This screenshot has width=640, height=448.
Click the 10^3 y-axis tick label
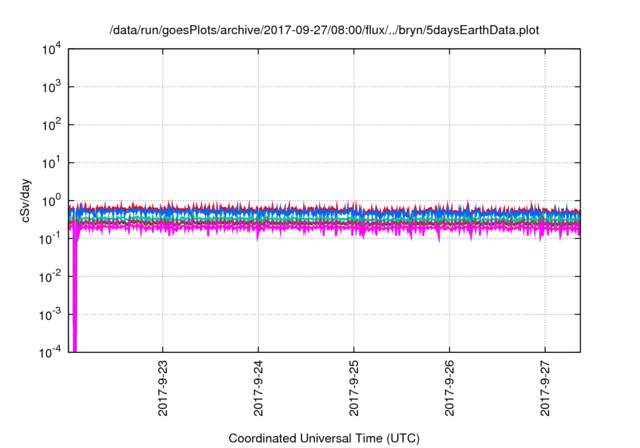point(52,87)
